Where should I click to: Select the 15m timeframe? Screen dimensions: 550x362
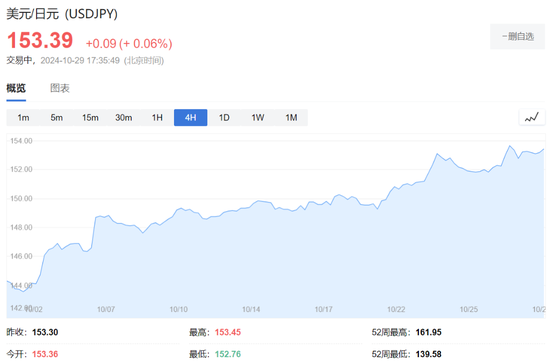(x=90, y=118)
